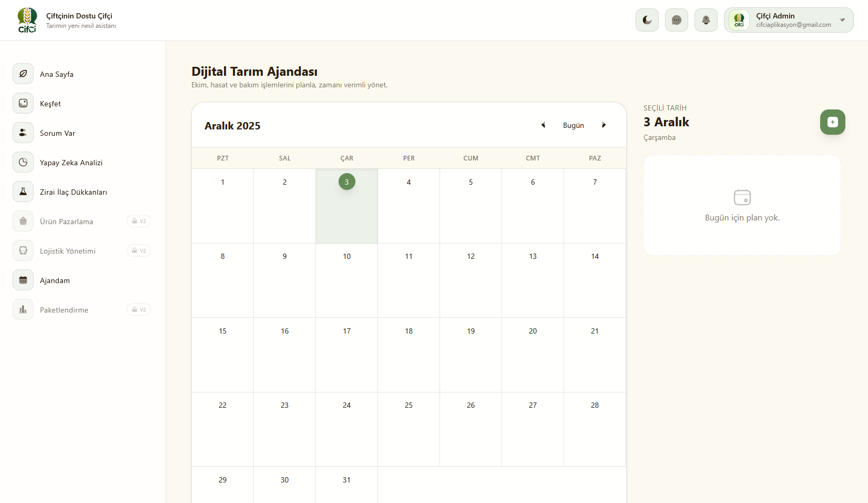Toggle dark mode with the moon icon
Viewport: 868px width, 503px height.
pyautogui.click(x=647, y=20)
